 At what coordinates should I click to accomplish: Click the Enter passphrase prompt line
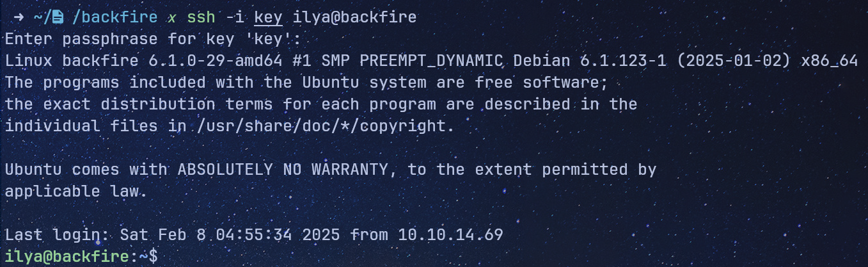pos(152,39)
